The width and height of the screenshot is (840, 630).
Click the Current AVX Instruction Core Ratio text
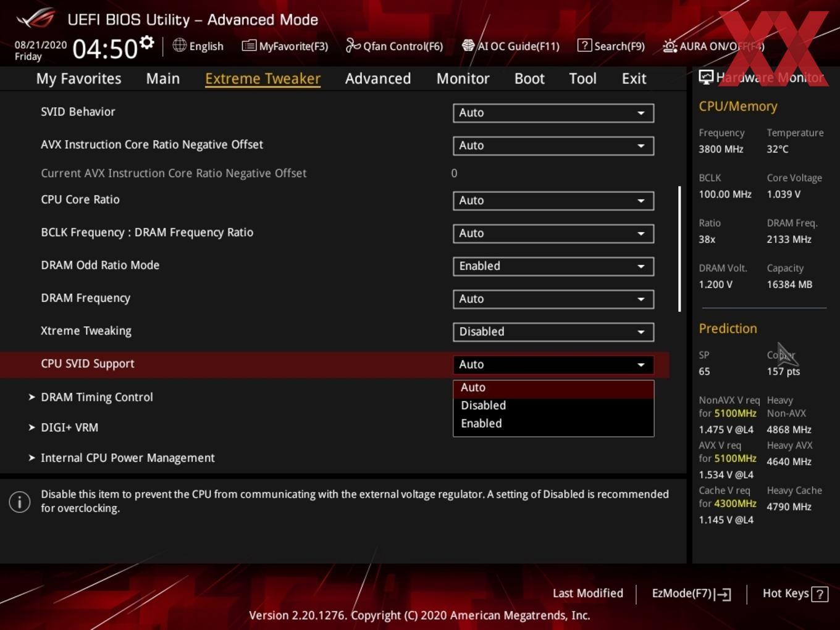174,174
